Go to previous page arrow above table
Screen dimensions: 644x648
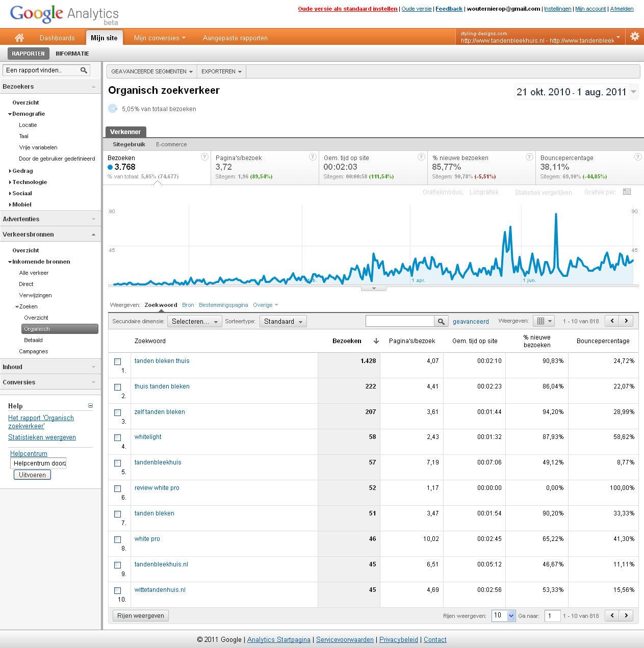(612, 321)
